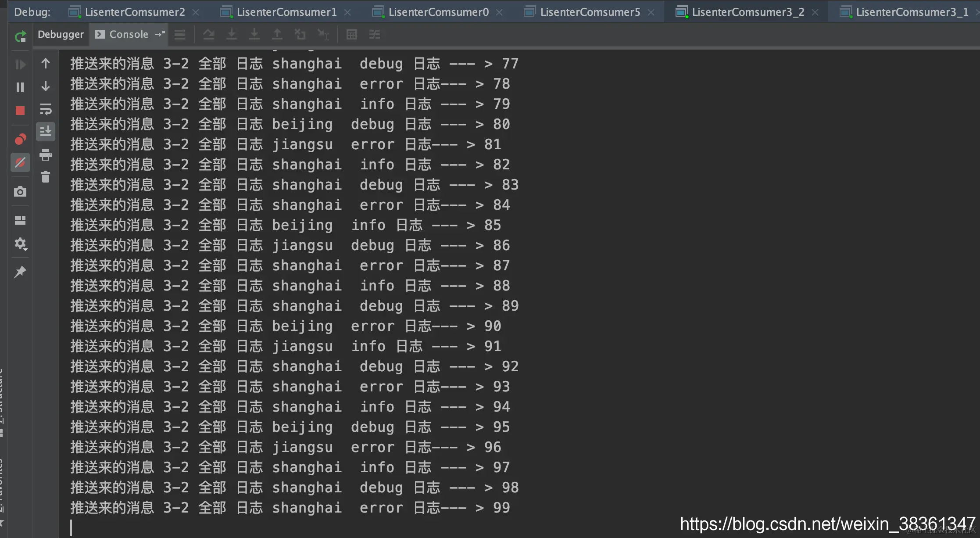Screen dimensions: 980x538
Task: Toggle mute breakpoints
Action: pos(20,162)
